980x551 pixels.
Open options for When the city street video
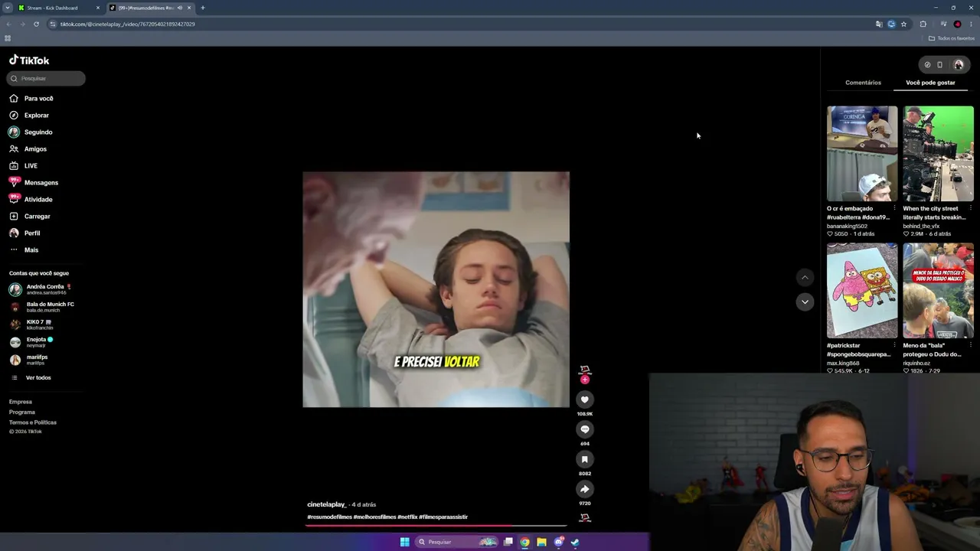click(971, 208)
